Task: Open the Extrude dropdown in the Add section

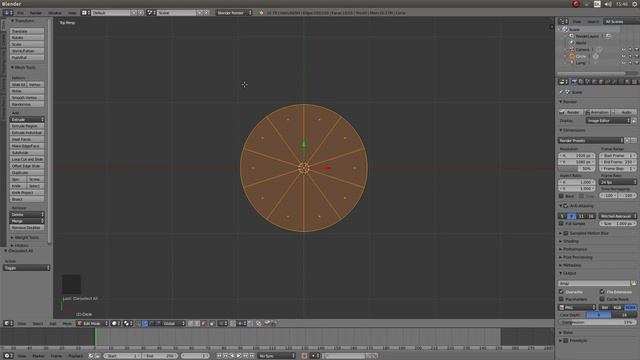Action: tap(27, 120)
